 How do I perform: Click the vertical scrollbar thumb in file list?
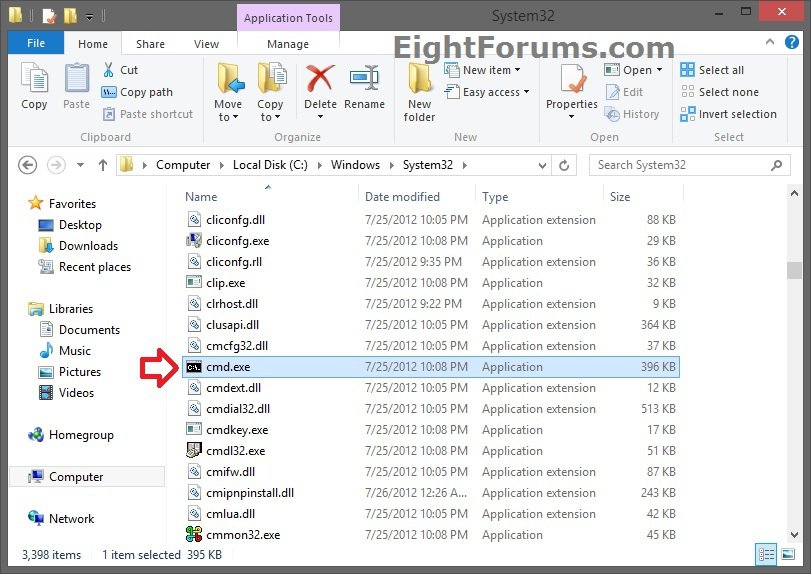point(794,270)
